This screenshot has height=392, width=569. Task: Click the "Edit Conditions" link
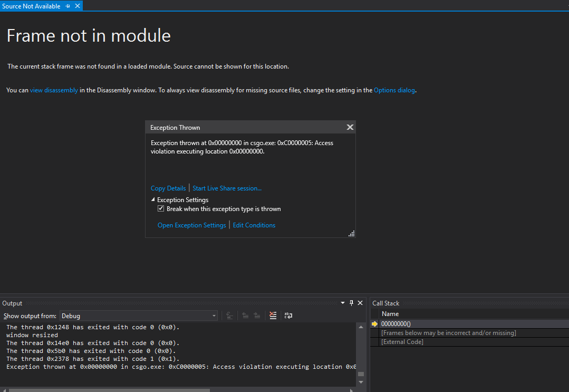254,225
